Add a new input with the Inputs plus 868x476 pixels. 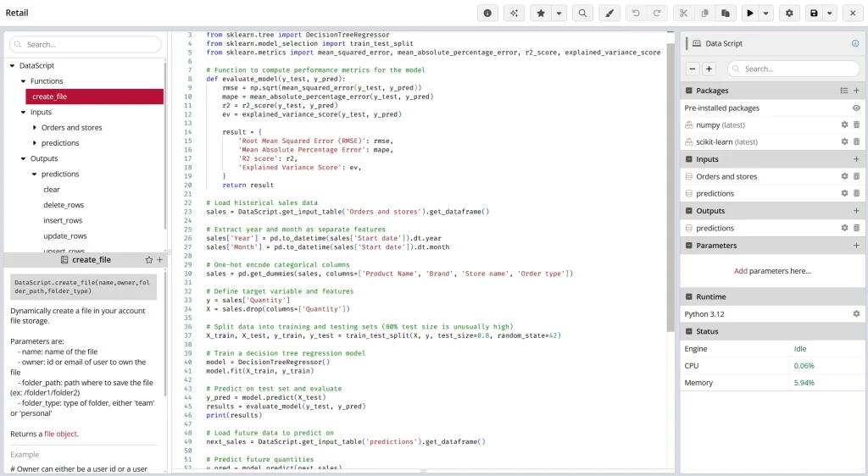coord(856,159)
